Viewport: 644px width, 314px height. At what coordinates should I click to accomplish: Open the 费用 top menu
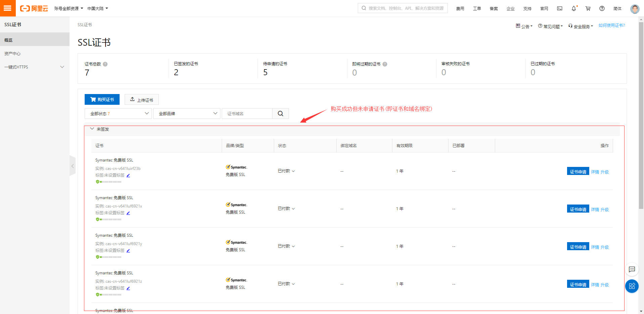click(460, 8)
